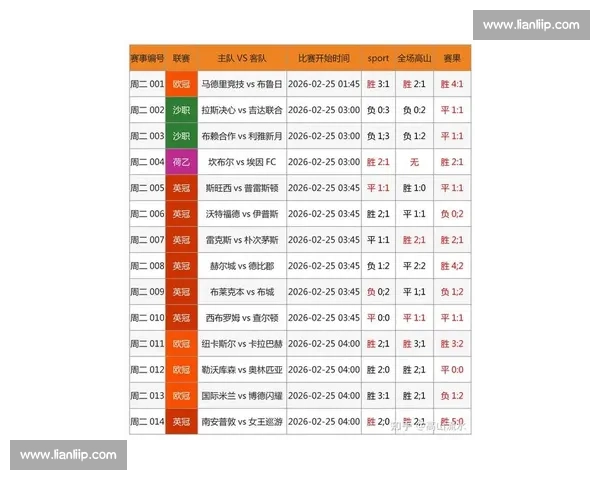Click sport prediction 平 0:0 in row 010
This screenshot has width=600, height=480.
(x=378, y=318)
